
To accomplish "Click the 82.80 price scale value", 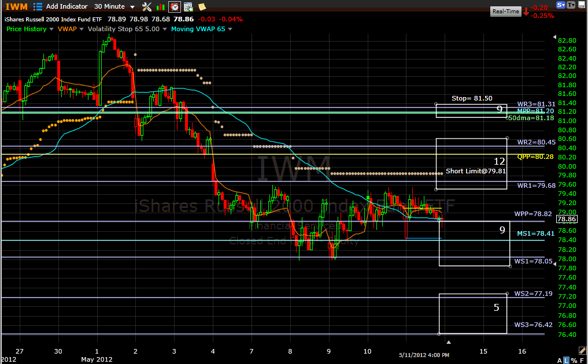I will 567,40.
